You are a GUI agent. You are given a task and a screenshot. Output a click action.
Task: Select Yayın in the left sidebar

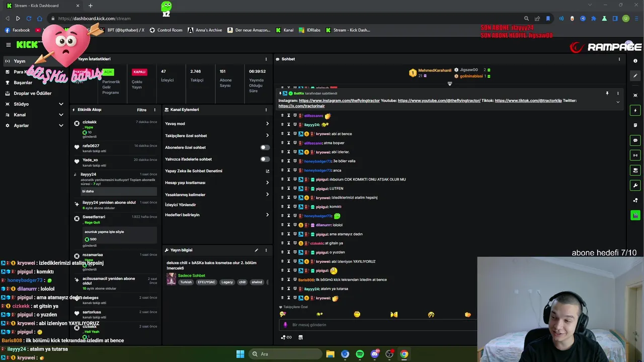[34, 61]
